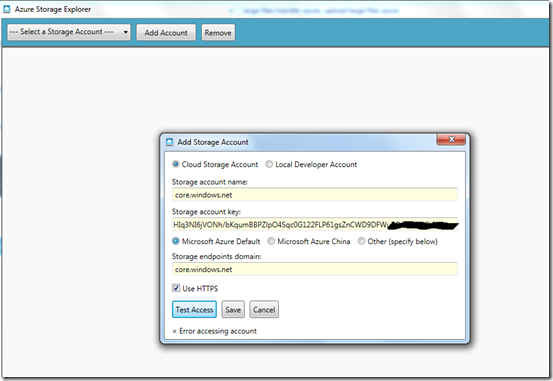Viewport: 553px width, 381px height.
Task: Click the Add Account button
Action: (x=166, y=32)
